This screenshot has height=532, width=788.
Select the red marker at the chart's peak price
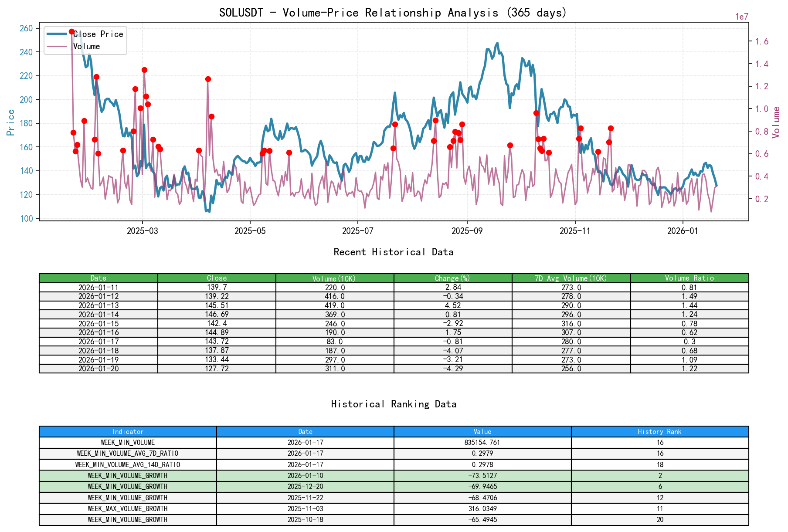(71, 31)
